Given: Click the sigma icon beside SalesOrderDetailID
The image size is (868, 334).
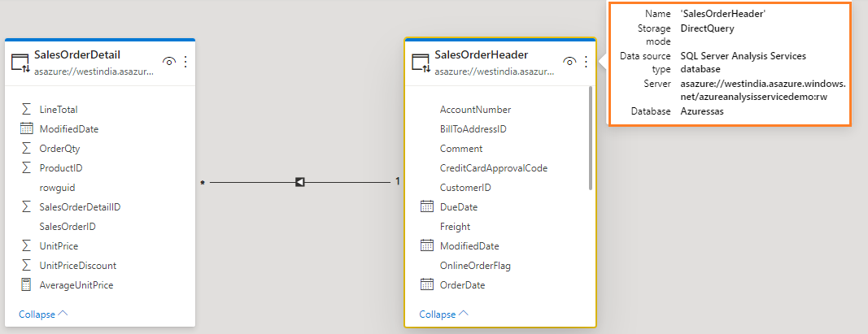Looking at the screenshot, I should [x=26, y=206].
